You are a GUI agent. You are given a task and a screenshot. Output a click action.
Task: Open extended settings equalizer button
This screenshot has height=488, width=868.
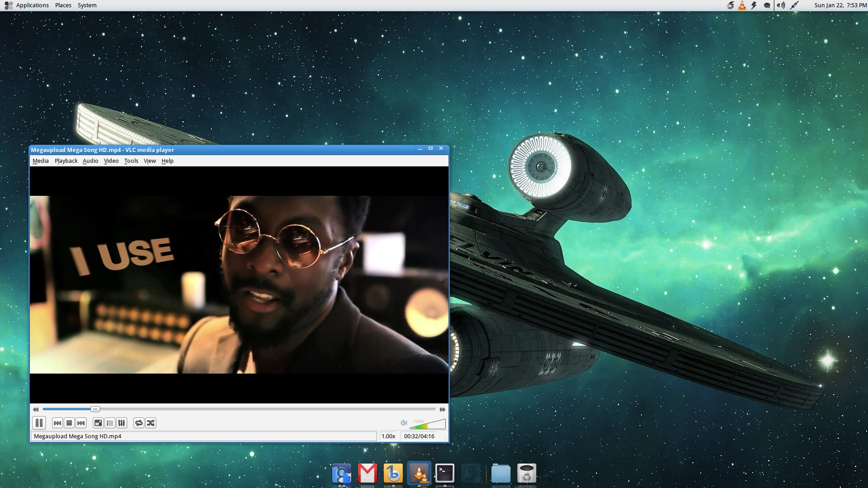pyautogui.click(x=121, y=423)
